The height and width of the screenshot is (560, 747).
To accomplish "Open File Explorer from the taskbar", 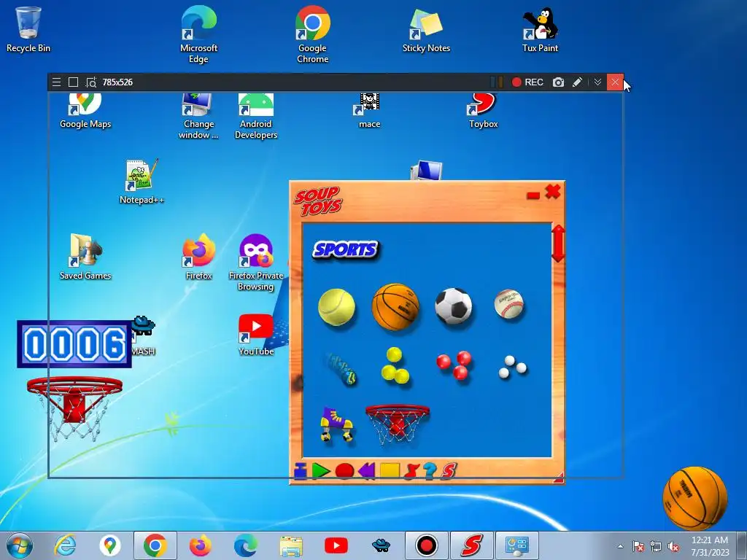I will (x=290, y=545).
